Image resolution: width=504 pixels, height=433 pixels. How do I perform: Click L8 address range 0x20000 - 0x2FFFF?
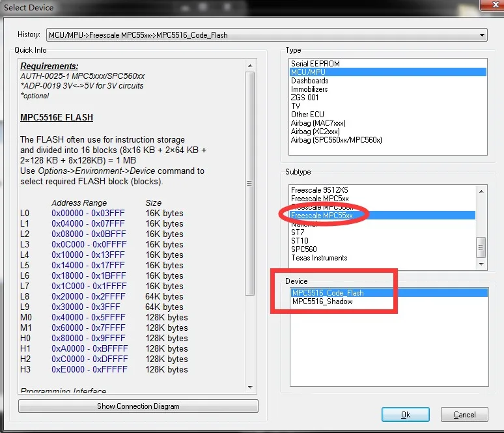pos(89,296)
